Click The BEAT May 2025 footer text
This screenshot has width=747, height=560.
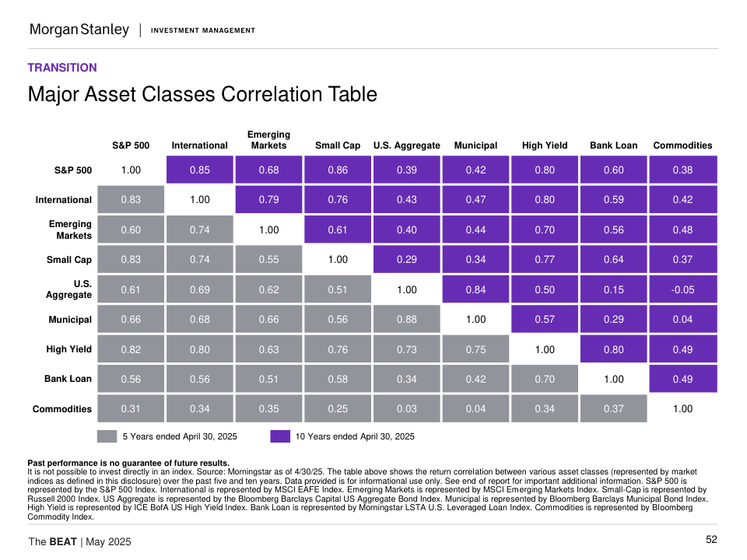(x=79, y=541)
